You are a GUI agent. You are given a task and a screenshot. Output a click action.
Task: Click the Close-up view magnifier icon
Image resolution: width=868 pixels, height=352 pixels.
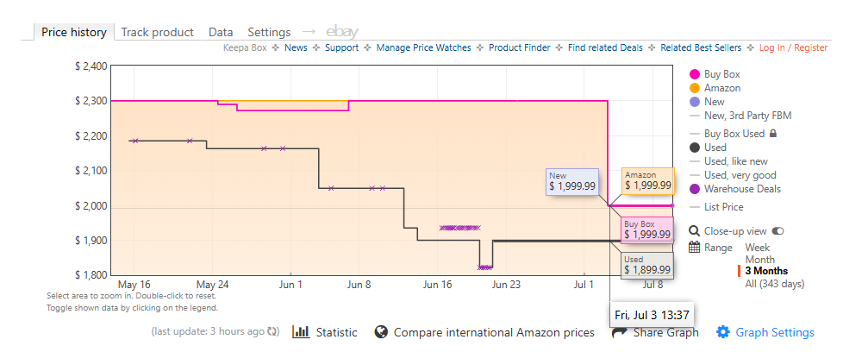coord(694,231)
